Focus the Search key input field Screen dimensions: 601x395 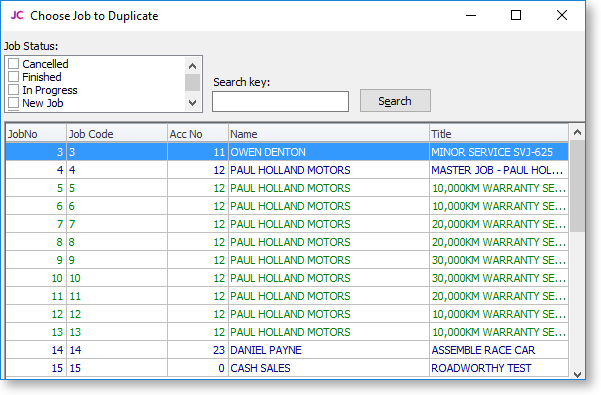[x=281, y=102]
